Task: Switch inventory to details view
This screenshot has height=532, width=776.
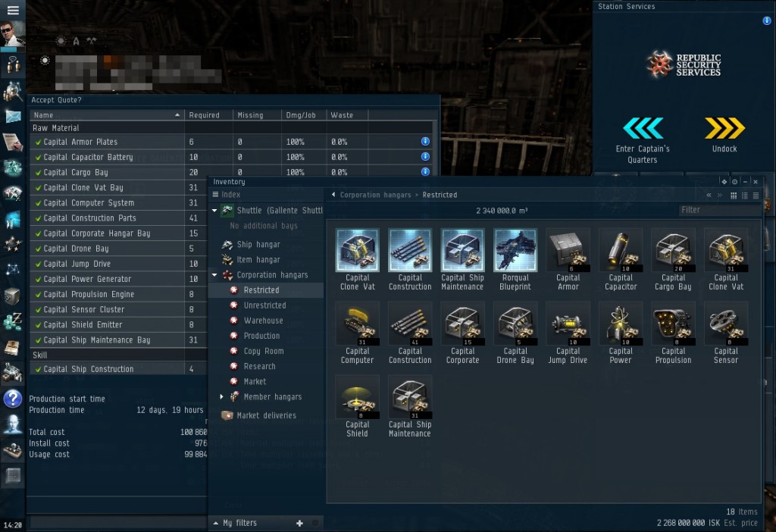Action: tap(745, 196)
